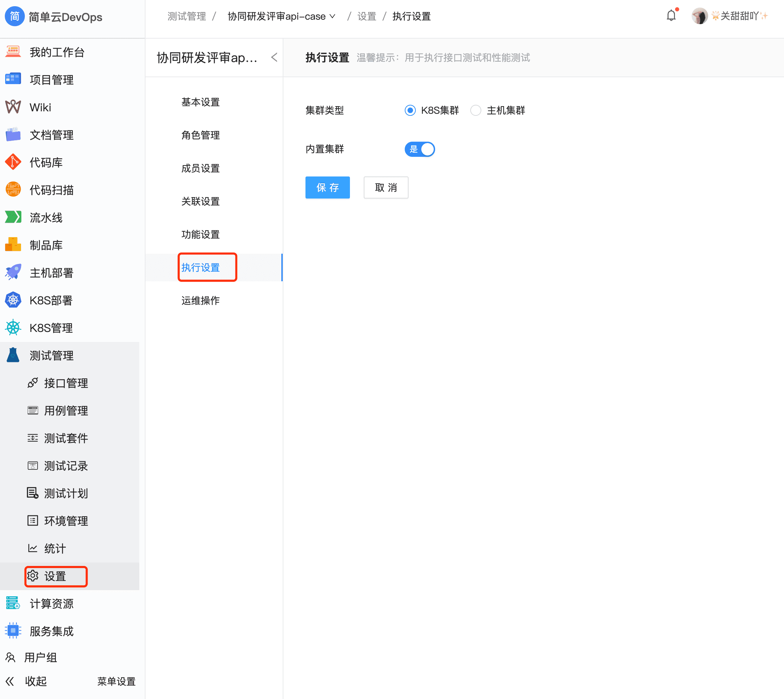This screenshot has width=784, height=699.
Task: Disable the 内置集群 toggle
Action: [420, 149]
